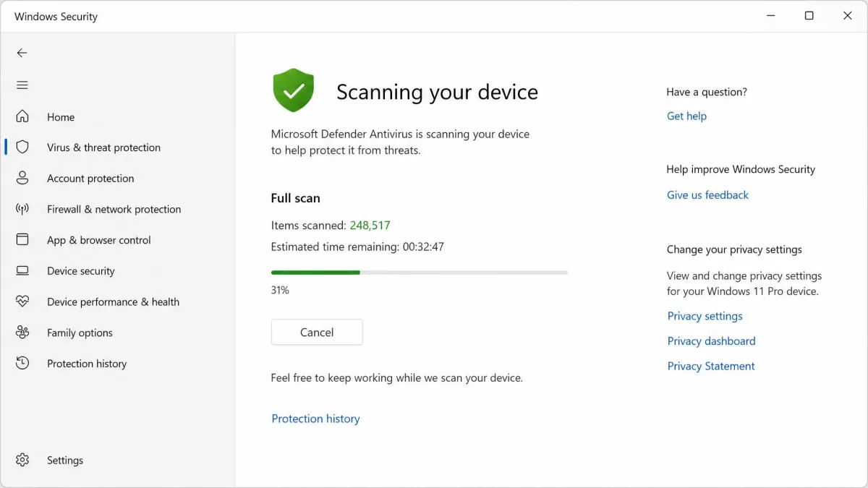Click the Have a question? heading
The height and width of the screenshot is (488, 868).
click(707, 93)
